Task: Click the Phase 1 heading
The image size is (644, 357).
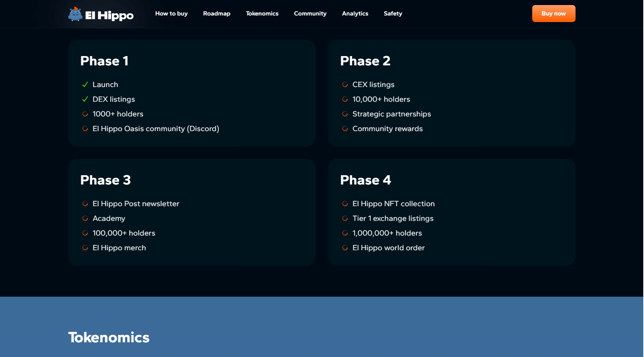Action: pyautogui.click(x=104, y=61)
